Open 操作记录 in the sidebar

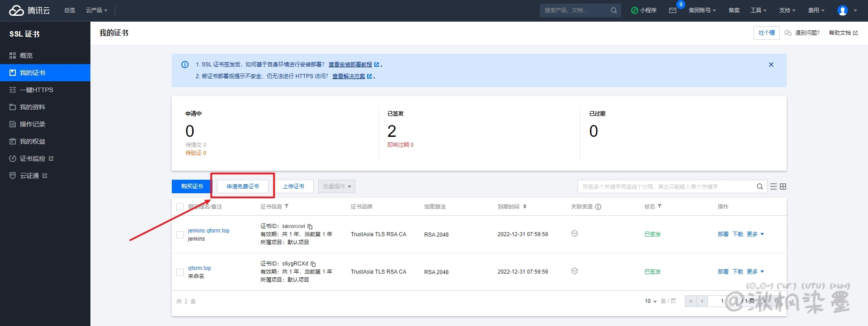[32, 124]
